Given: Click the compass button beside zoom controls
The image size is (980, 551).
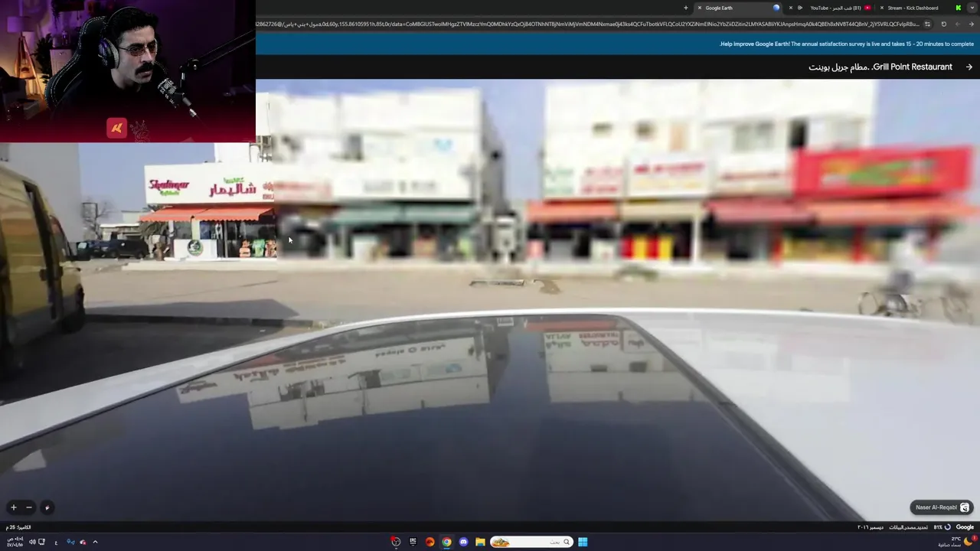Looking at the screenshot, I should tap(47, 507).
